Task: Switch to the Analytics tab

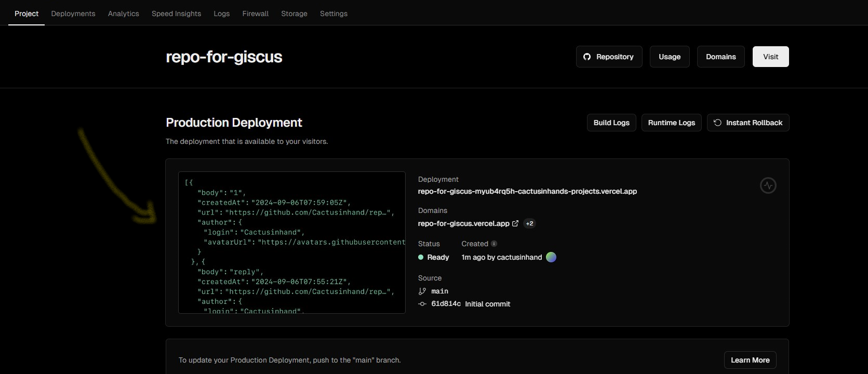Action: coord(124,14)
